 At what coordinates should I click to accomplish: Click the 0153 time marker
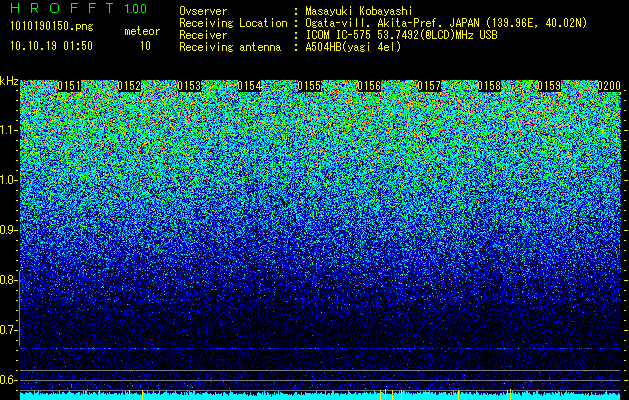tap(189, 86)
